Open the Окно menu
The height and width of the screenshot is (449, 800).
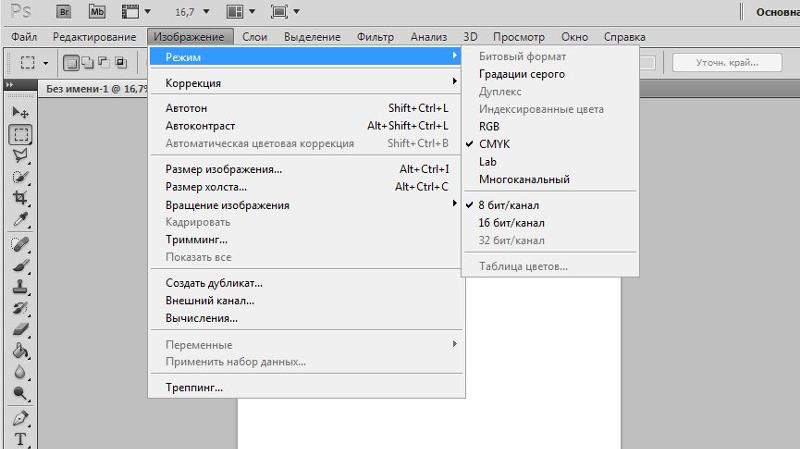574,37
